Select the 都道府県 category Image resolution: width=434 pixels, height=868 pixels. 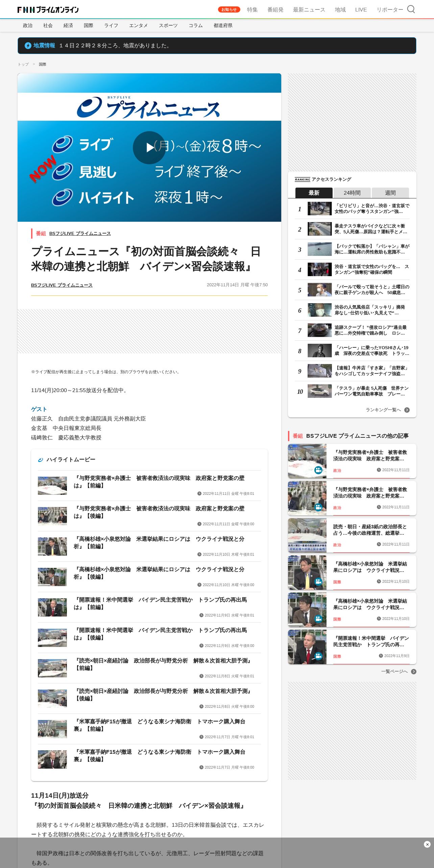click(223, 25)
